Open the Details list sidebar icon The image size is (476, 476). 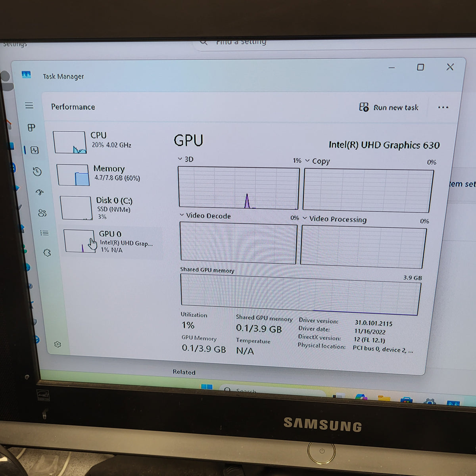click(44, 233)
